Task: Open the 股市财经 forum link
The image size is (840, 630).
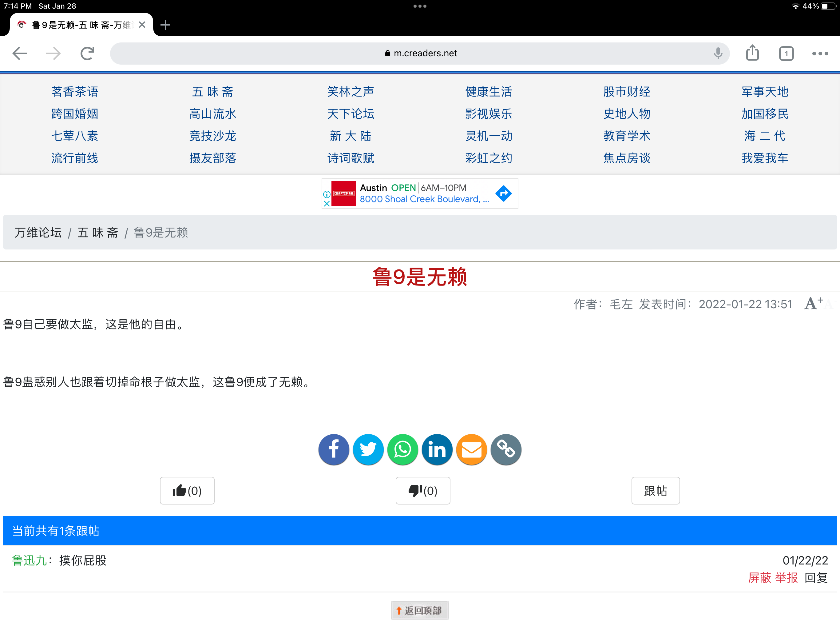Action: click(x=627, y=92)
